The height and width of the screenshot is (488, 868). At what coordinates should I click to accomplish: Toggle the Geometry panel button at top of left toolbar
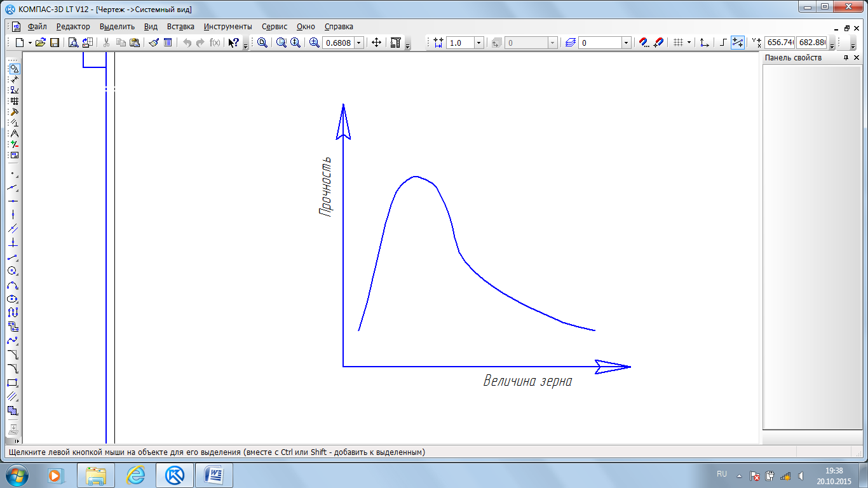coord(14,69)
